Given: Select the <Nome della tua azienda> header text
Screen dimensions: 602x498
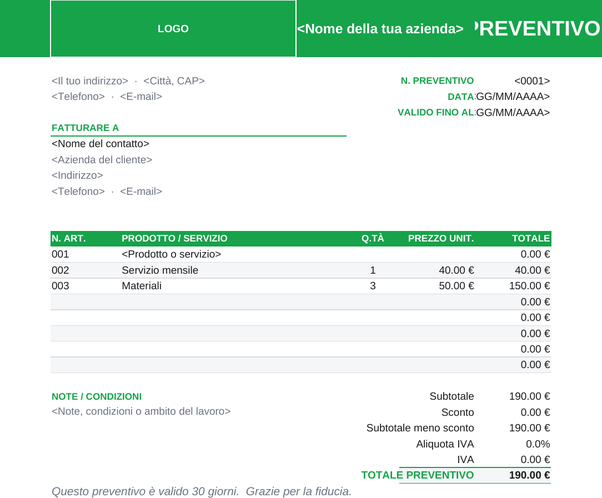Looking at the screenshot, I should pyautogui.click(x=380, y=29).
